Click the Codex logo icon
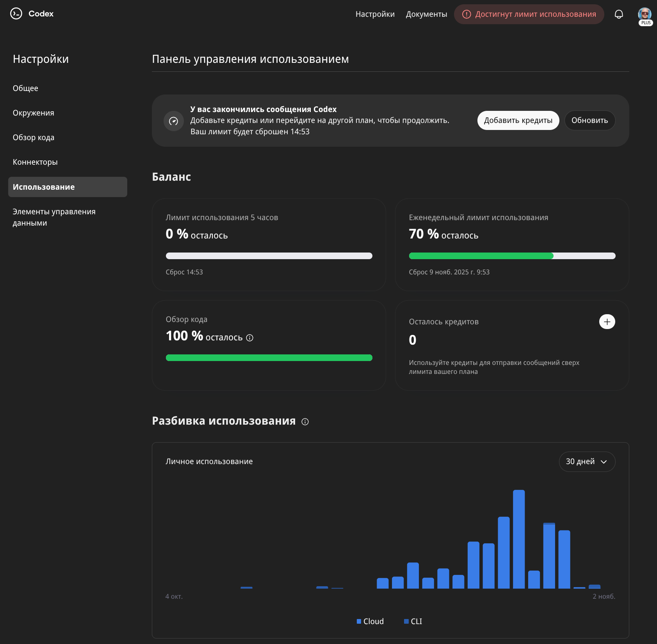This screenshot has height=644, width=657. [x=16, y=14]
